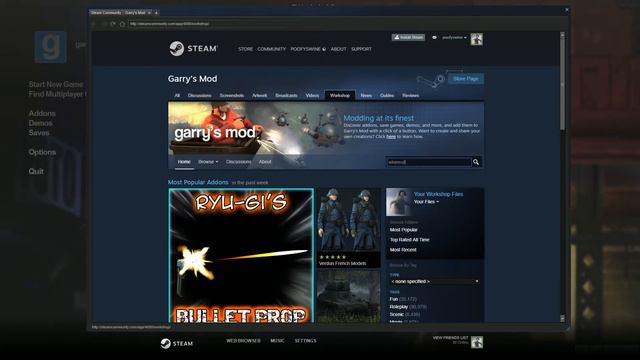Viewport: 640px width, 360px height.
Task: Select the Workshop hub tab
Action: 340,96
